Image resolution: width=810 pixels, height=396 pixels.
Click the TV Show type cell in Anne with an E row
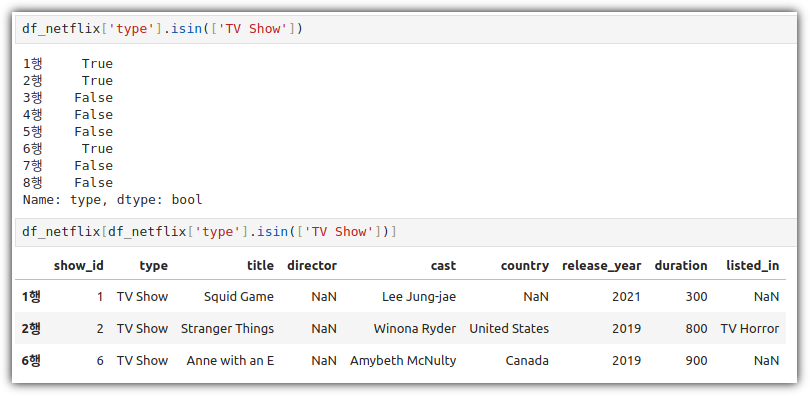(x=142, y=361)
